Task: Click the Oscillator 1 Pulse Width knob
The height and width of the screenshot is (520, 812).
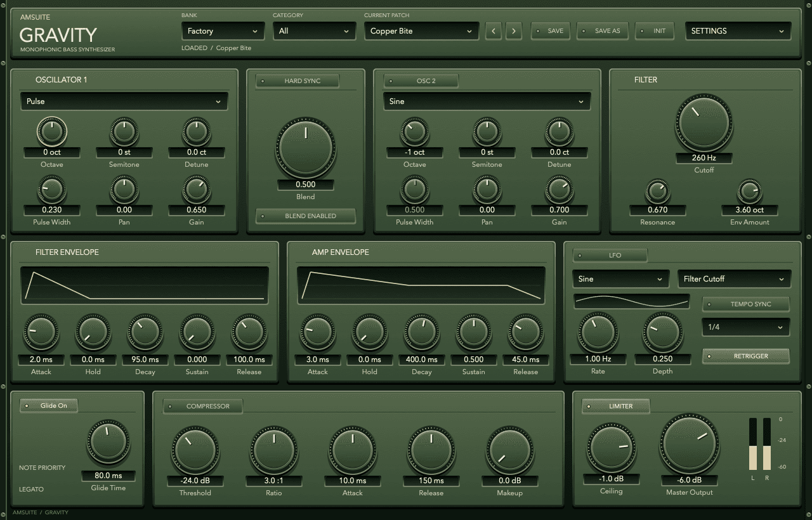Action: pos(52,190)
